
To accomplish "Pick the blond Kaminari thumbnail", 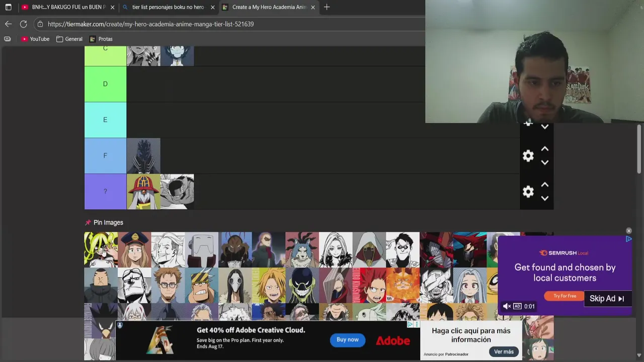I will pyautogui.click(x=268, y=285).
